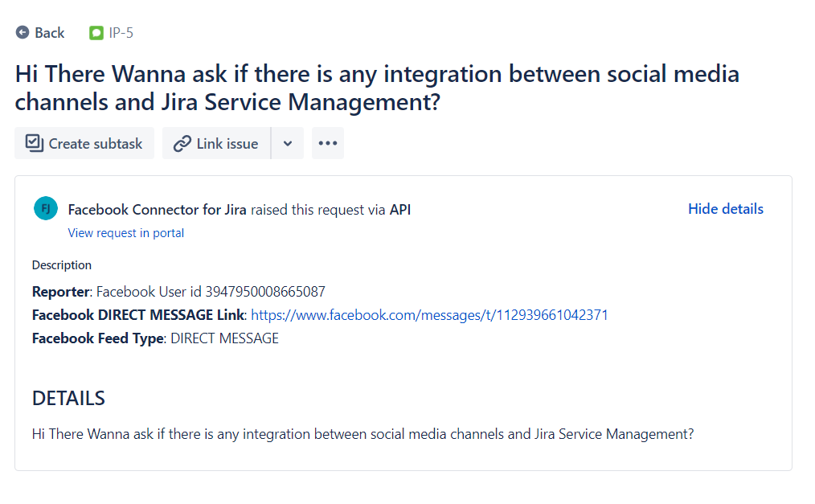Open the three-dots more actions menu

pyautogui.click(x=327, y=143)
